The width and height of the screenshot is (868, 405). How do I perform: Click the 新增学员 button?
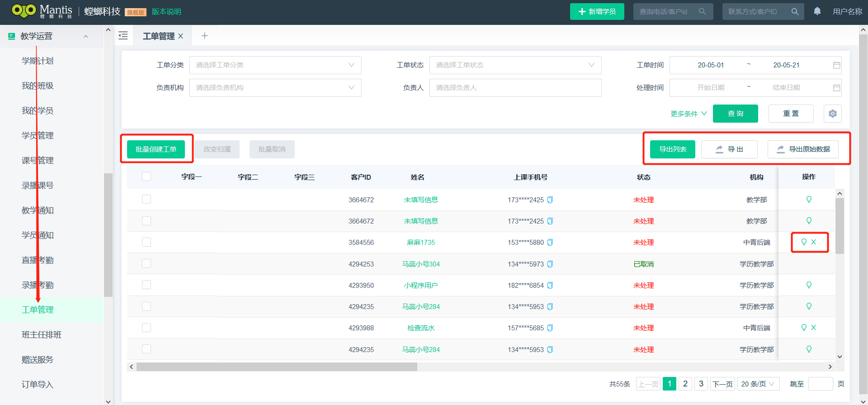coord(597,11)
